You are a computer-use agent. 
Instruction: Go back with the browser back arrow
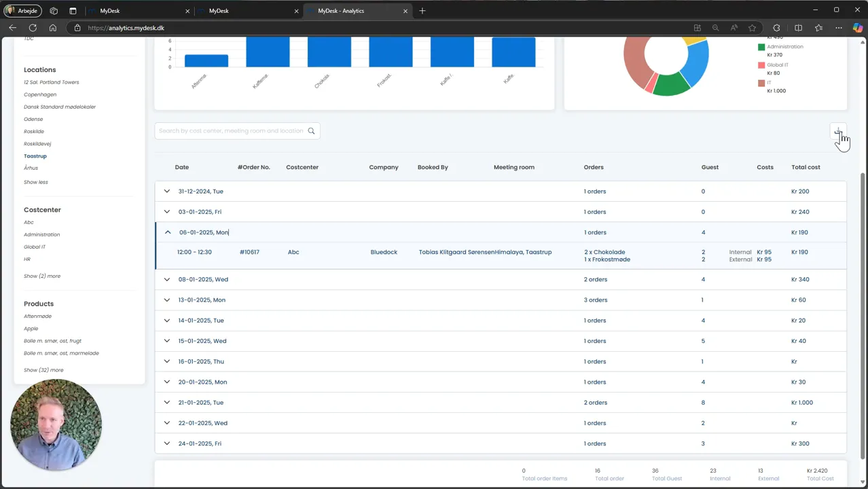[x=12, y=28]
